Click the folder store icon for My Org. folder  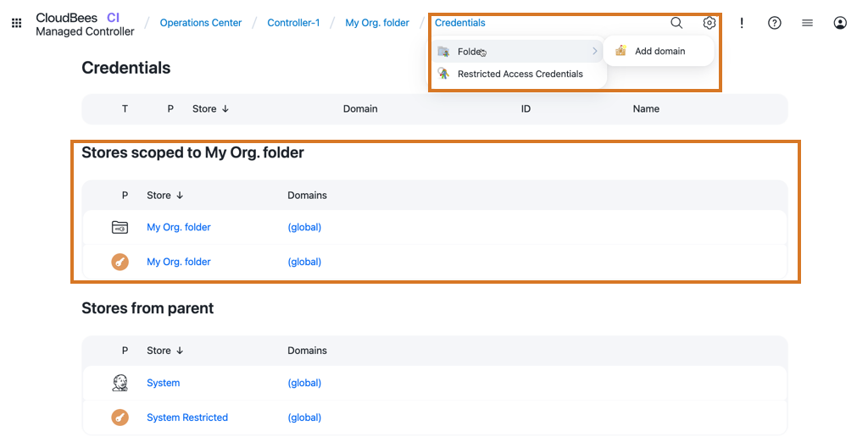(120, 227)
